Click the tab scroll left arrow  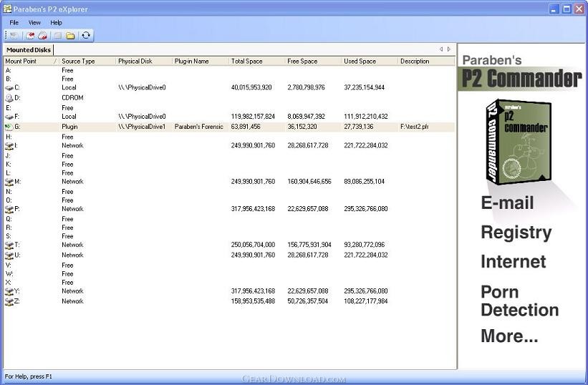coord(441,49)
